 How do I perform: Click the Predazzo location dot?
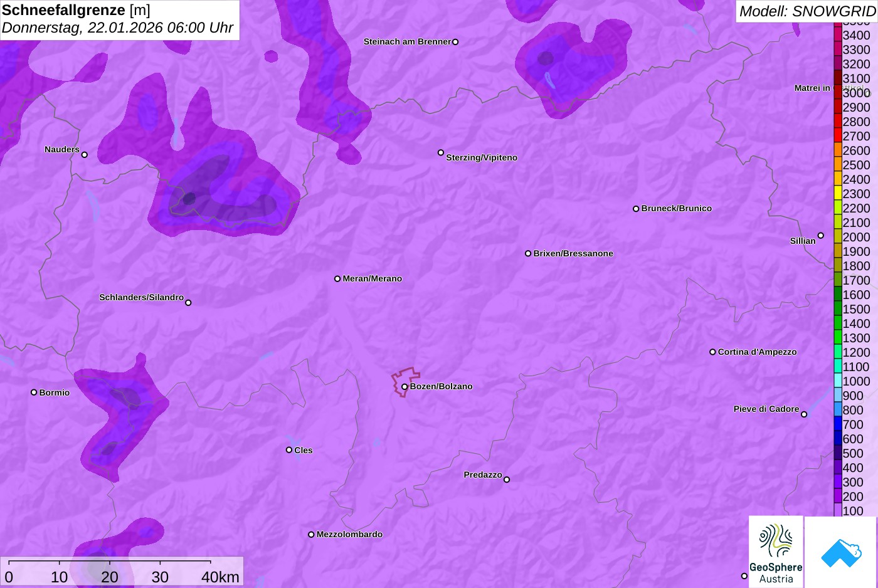[x=507, y=480]
